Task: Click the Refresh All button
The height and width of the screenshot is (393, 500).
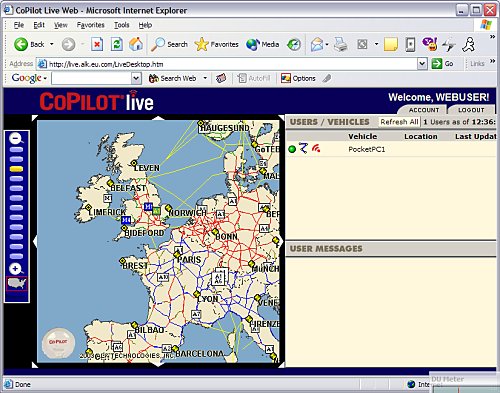Action: (x=399, y=122)
